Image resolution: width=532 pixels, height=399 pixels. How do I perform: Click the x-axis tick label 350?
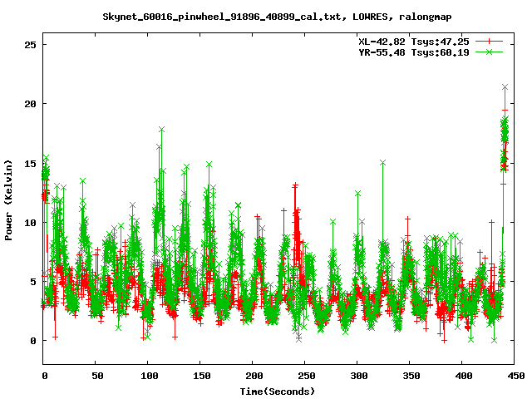coord(411,376)
